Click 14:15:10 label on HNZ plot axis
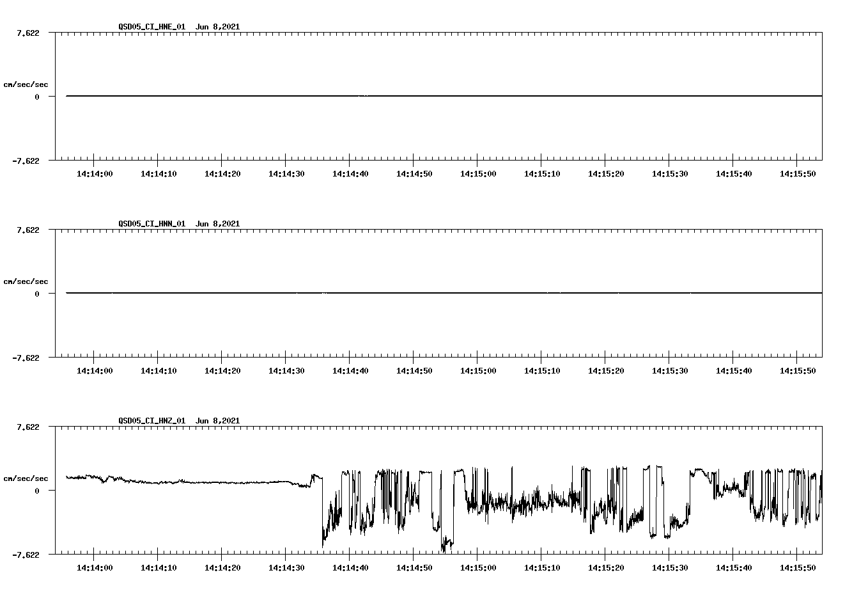The width and height of the screenshot is (868, 591). (542, 568)
